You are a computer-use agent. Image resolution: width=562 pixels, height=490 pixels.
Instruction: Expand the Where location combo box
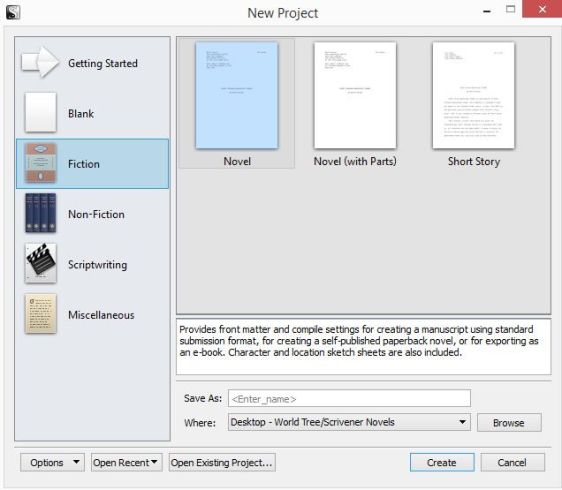(x=349, y=422)
